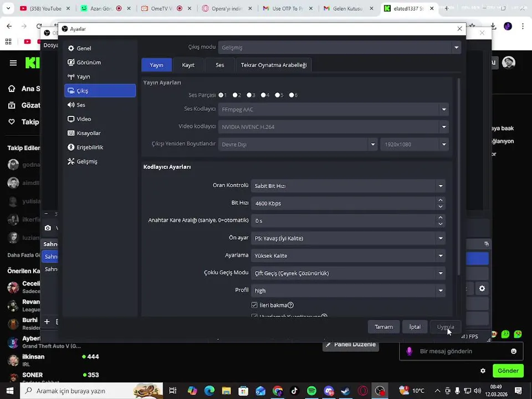Open the Profil dropdown
The height and width of the screenshot is (399, 532).
tap(348, 290)
